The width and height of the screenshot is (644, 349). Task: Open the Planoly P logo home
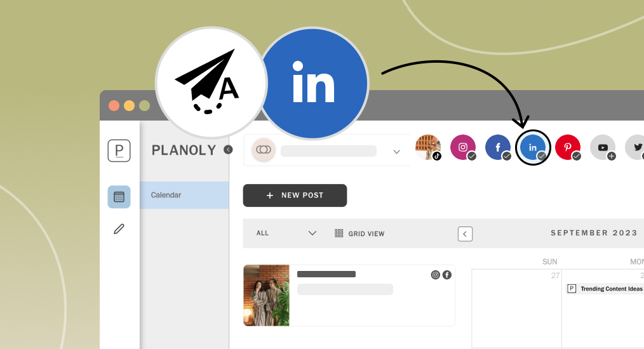119,150
